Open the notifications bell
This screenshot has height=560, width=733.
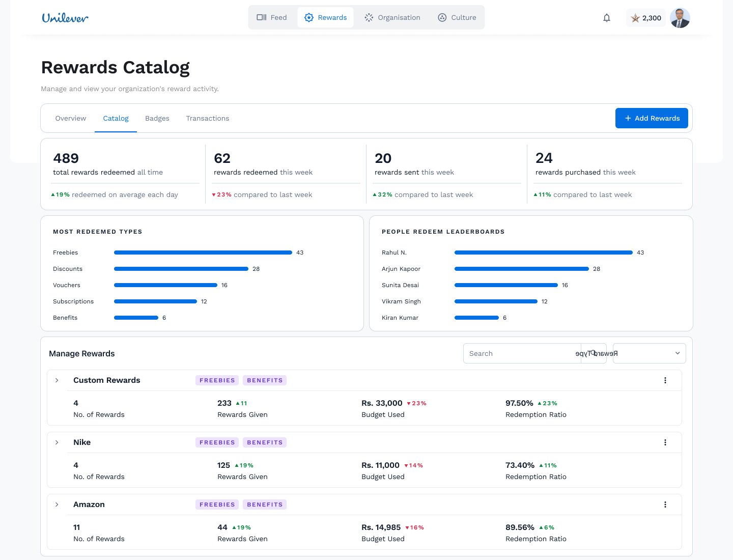coord(607,18)
